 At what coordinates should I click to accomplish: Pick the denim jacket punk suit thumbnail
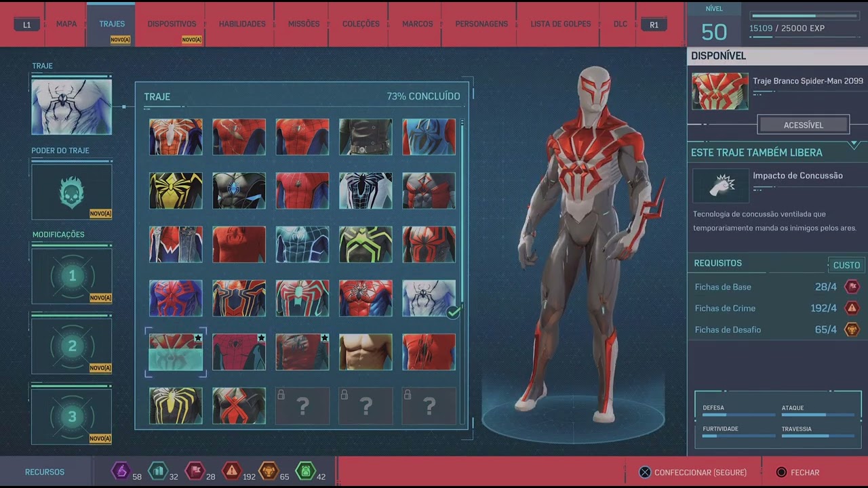pyautogui.click(x=176, y=244)
